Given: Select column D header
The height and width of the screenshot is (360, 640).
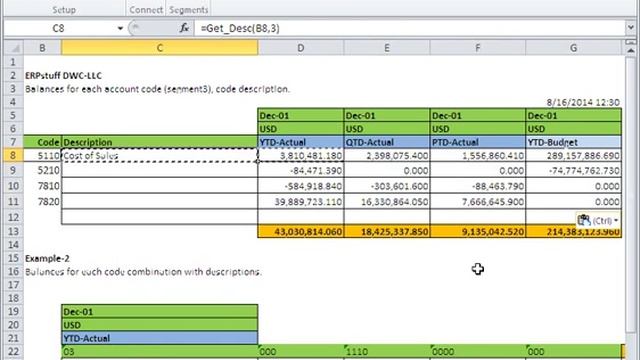Looking at the screenshot, I should [x=301, y=48].
